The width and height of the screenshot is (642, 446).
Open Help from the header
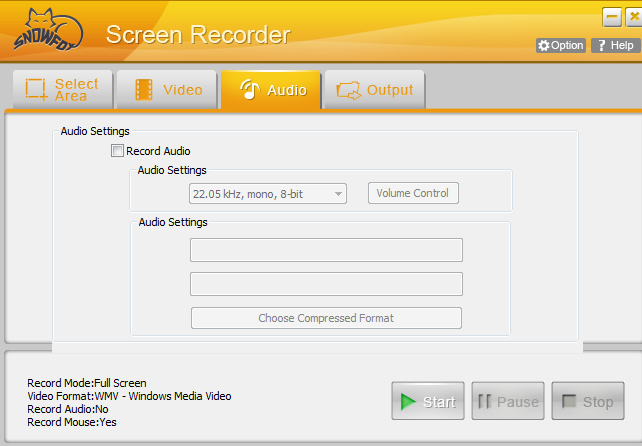click(615, 45)
